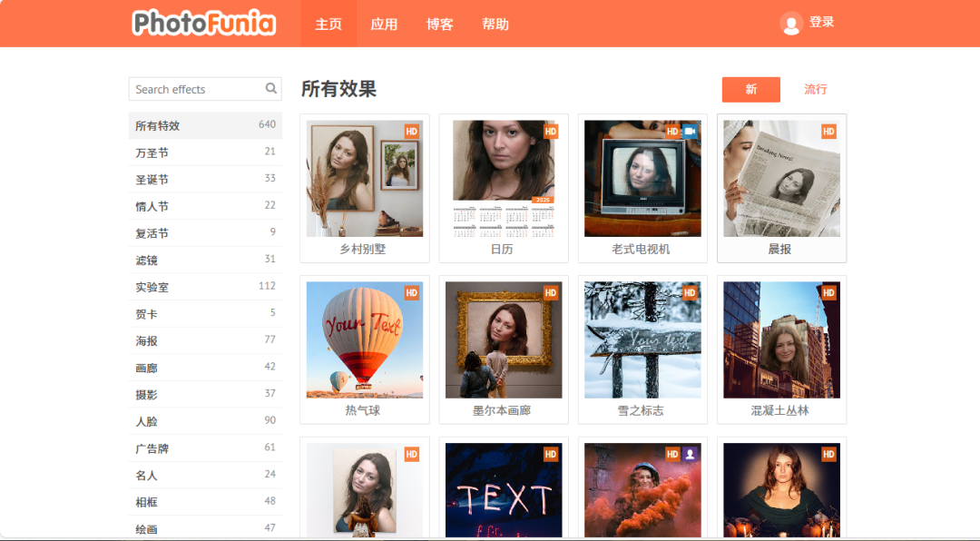Open the neon TEXT effect thumbnail

point(504,490)
